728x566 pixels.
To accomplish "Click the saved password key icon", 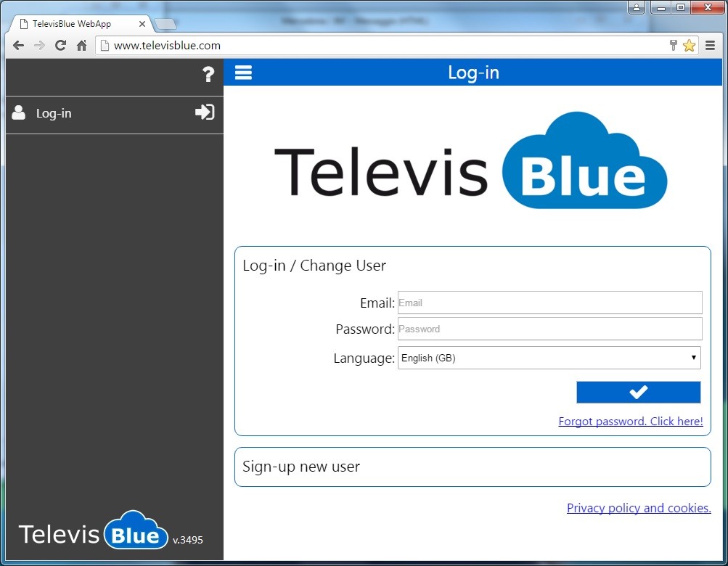I will pyautogui.click(x=674, y=45).
